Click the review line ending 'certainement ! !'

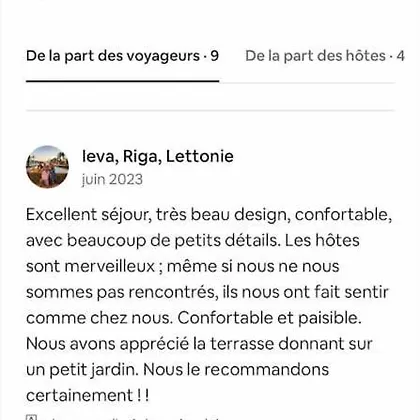pyautogui.click(x=88, y=396)
